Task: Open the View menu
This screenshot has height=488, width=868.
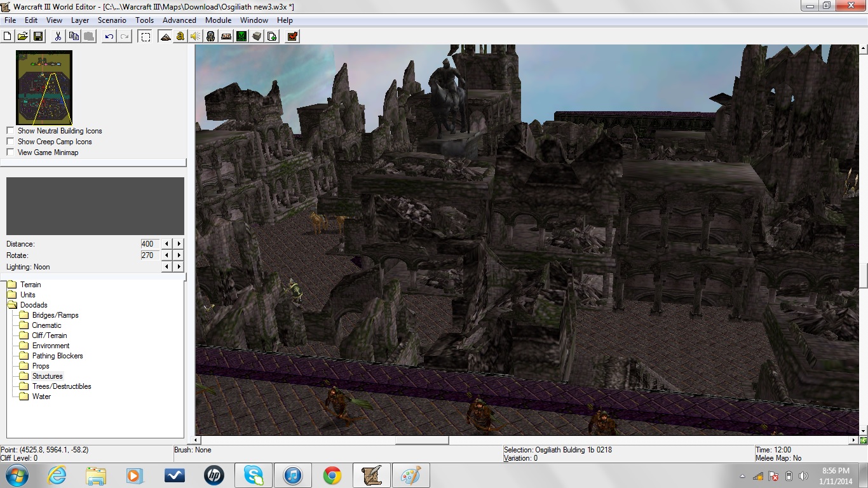Action: [x=54, y=20]
